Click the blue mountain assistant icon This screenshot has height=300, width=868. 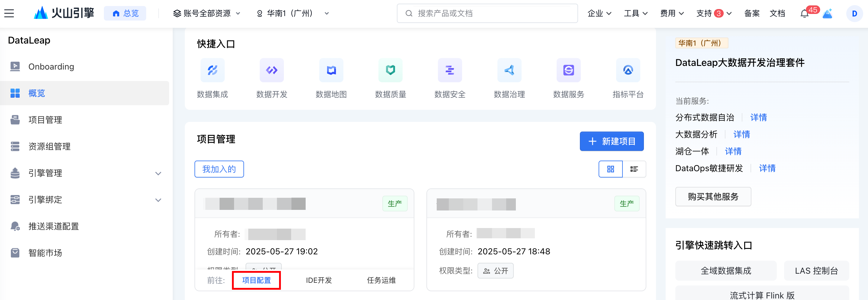pos(828,14)
